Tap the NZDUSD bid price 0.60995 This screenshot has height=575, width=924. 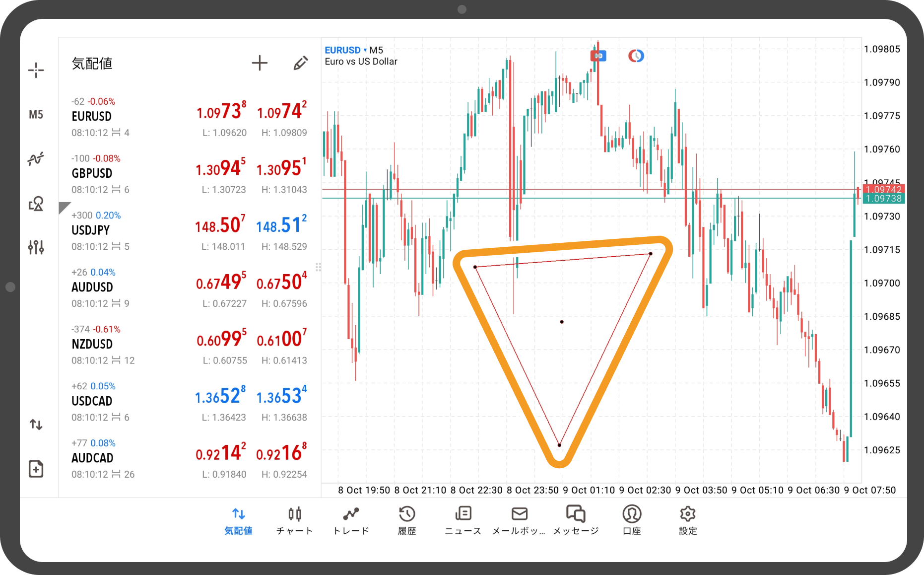[221, 339]
